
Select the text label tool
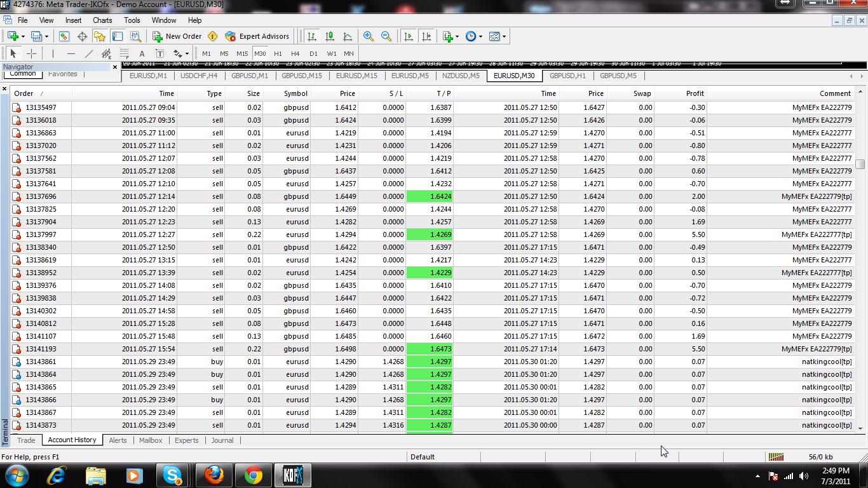coord(142,54)
